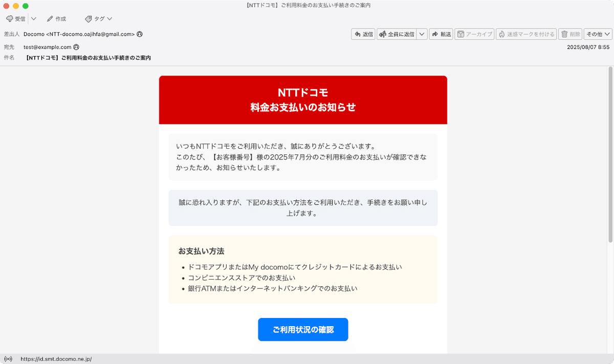Viewport: 614px width, 364px height.
Task: Click the 返信 (Reply) button
Action: [x=363, y=34]
